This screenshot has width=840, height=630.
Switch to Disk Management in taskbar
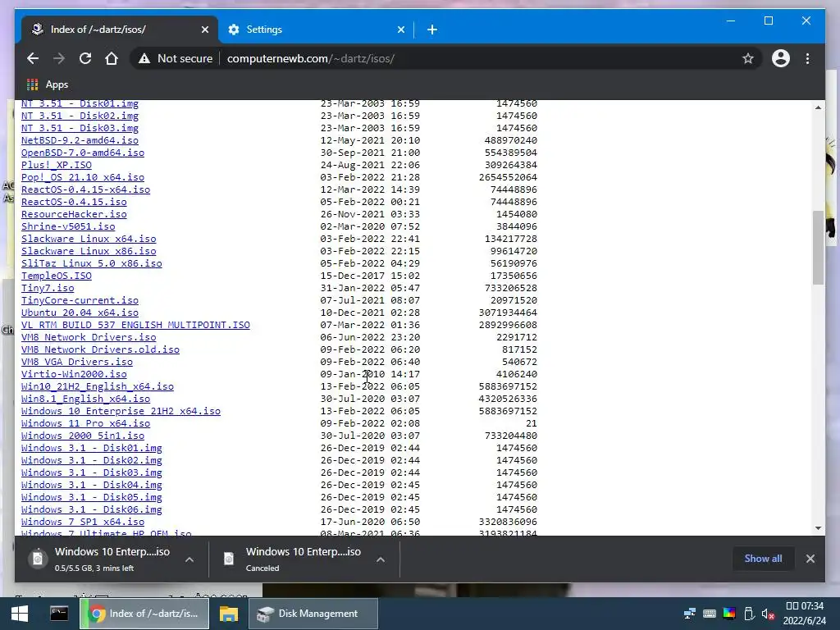pyautogui.click(x=313, y=614)
